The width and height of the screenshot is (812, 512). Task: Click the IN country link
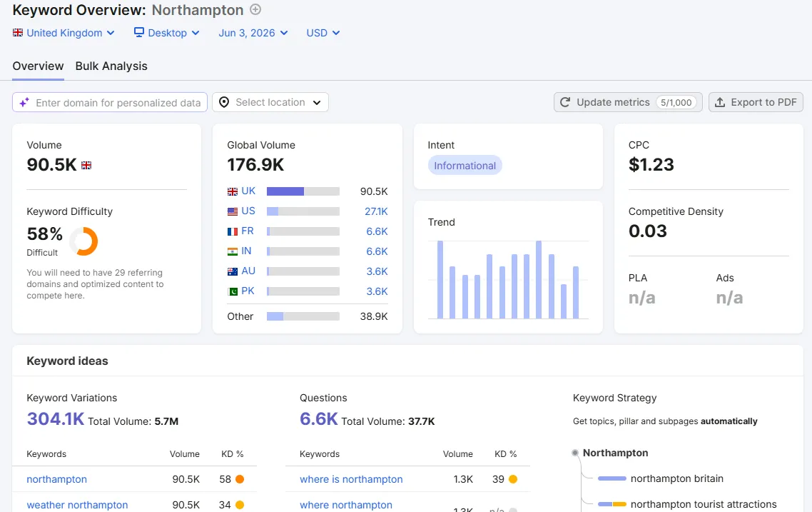(x=246, y=251)
